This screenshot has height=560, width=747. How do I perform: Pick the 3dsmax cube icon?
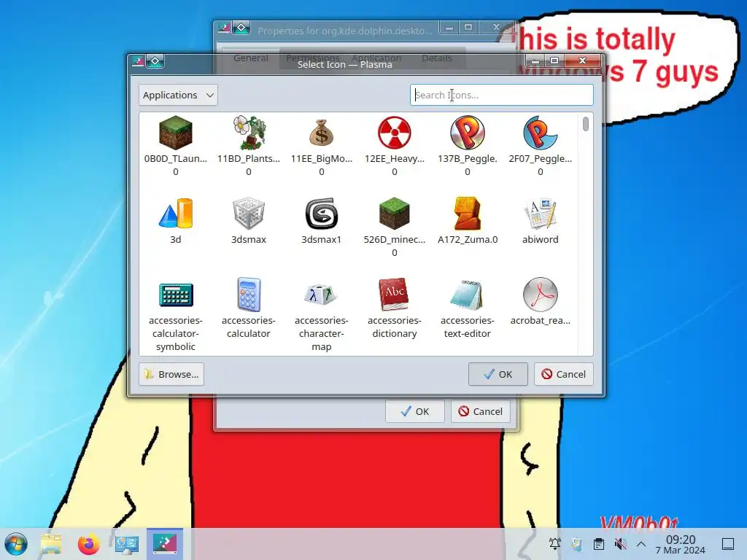click(x=249, y=214)
